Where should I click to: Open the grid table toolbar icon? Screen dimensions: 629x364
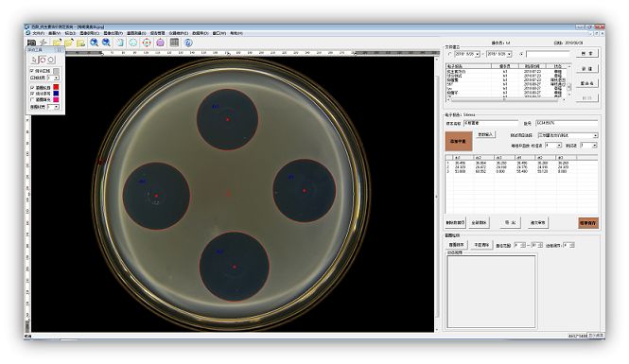pos(174,43)
